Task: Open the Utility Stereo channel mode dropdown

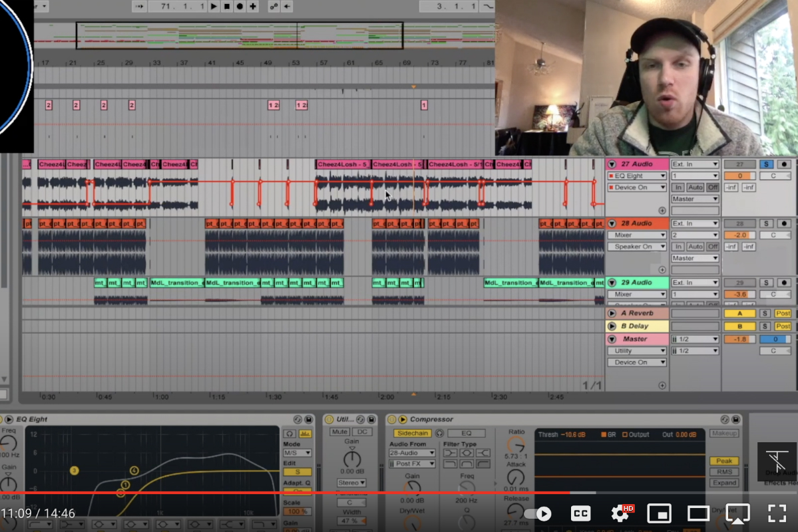Action: (x=351, y=483)
